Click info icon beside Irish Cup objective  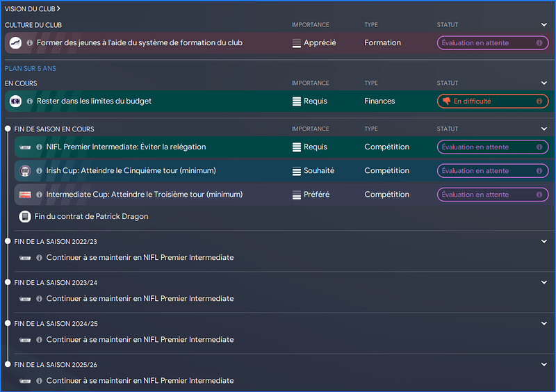tap(40, 171)
